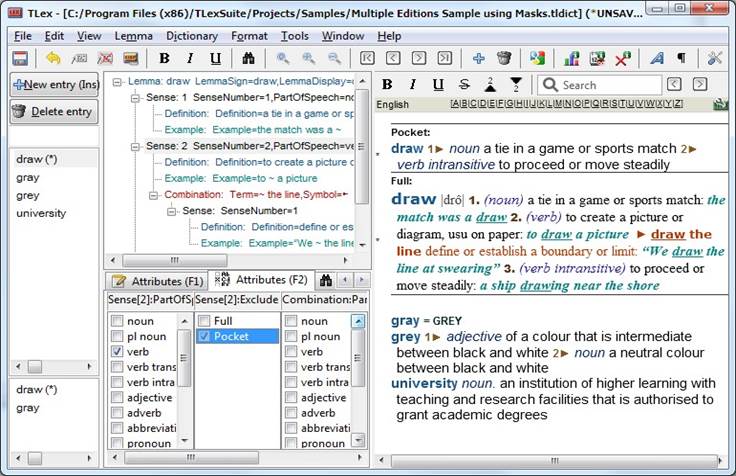The height and width of the screenshot is (476, 736).
Task: Click the trash bin delete icon in toolbar
Action: pyautogui.click(x=504, y=59)
